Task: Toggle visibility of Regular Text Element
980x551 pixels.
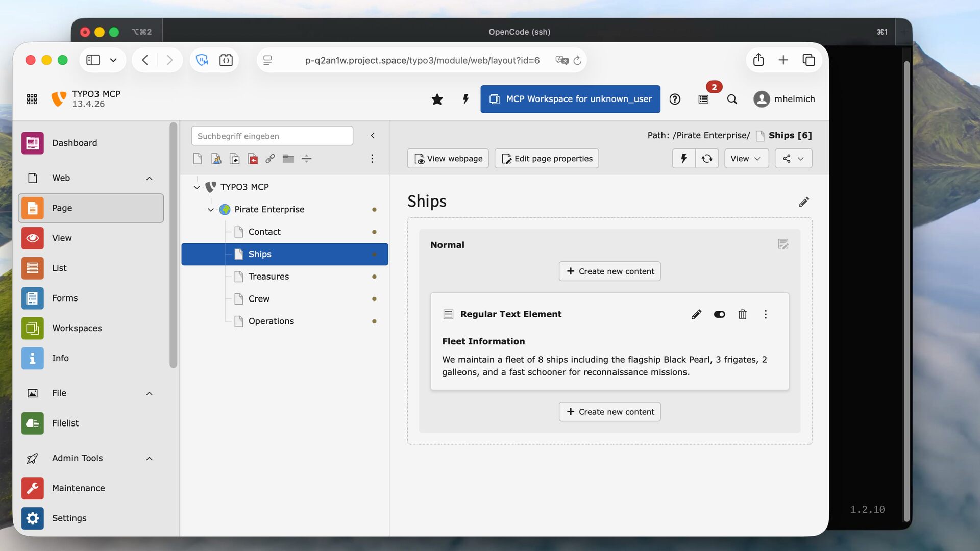Action: tap(719, 314)
